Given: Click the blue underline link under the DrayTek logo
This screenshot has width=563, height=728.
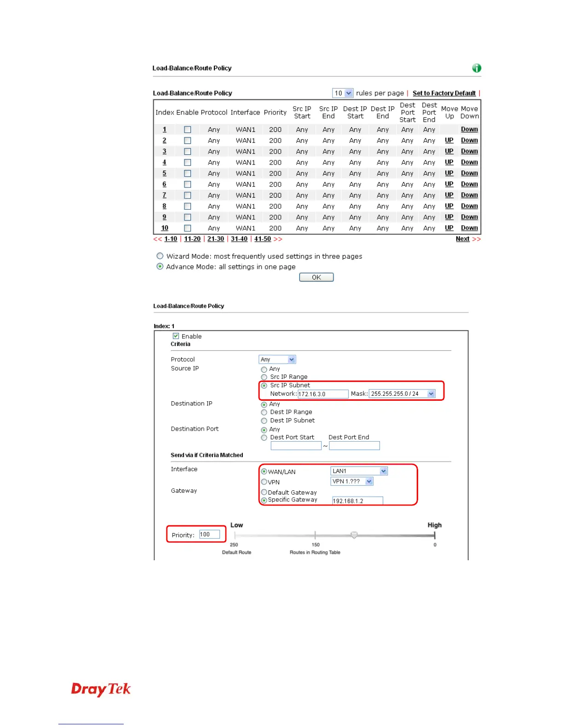Looking at the screenshot, I should click(91, 724).
